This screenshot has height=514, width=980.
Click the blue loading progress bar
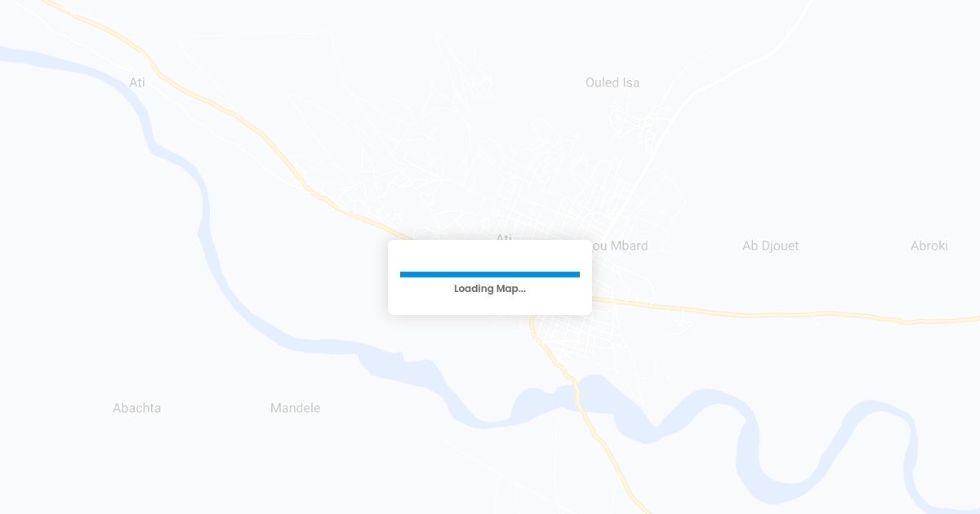click(490, 274)
